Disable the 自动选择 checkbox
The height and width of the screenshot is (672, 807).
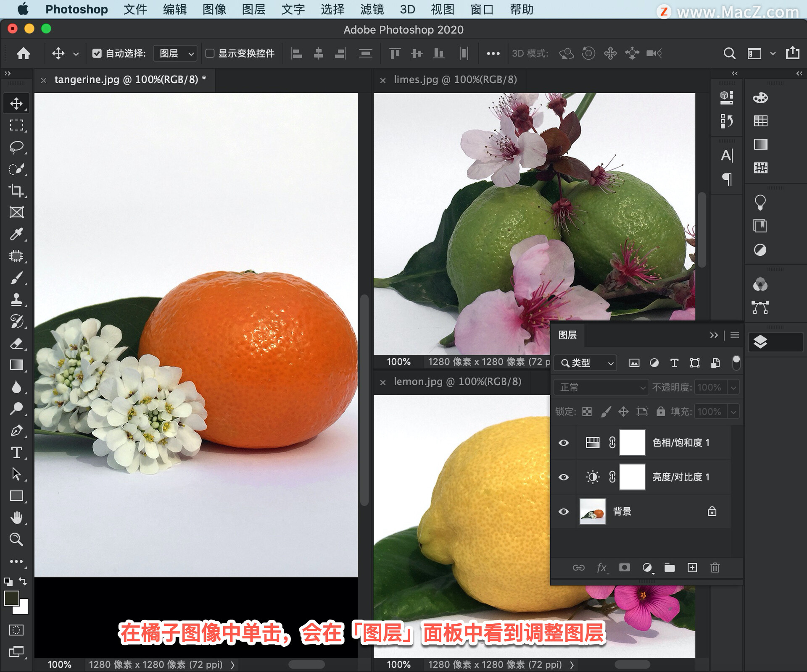click(x=98, y=53)
